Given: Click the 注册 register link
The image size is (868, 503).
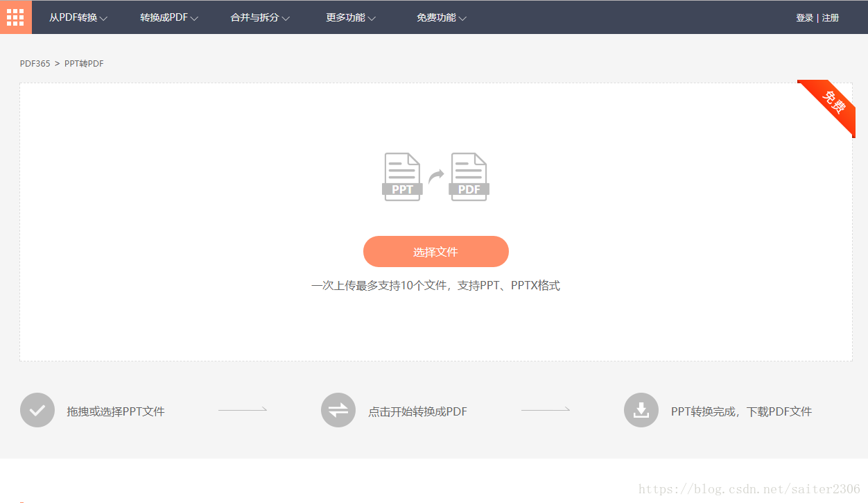Looking at the screenshot, I should (831, 18).
